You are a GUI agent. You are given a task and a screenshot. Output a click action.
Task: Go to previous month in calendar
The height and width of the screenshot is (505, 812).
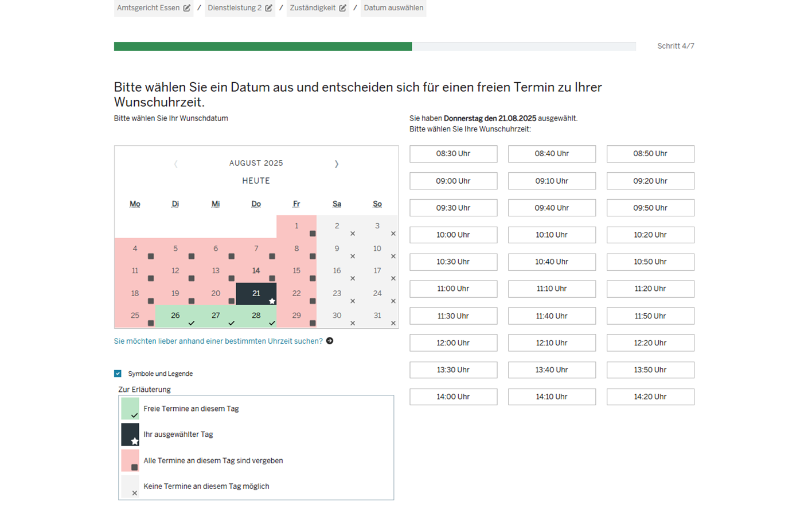pos(175,164)
